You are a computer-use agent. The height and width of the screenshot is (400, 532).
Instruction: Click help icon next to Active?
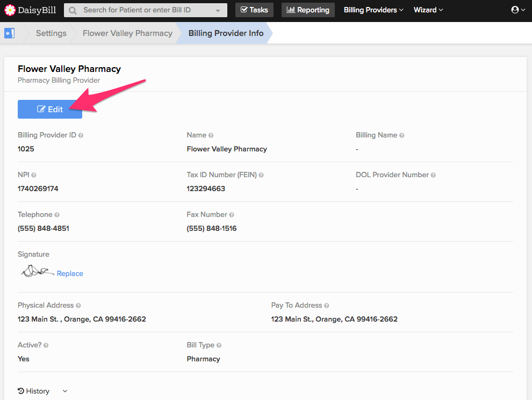pyautogui.click(x=46, y=345)
